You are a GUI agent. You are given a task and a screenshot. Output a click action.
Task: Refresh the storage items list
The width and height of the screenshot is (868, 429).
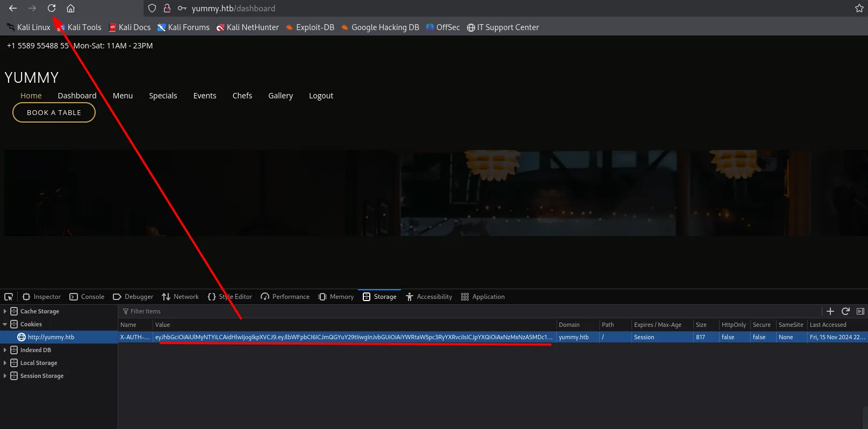pos(845,311)
